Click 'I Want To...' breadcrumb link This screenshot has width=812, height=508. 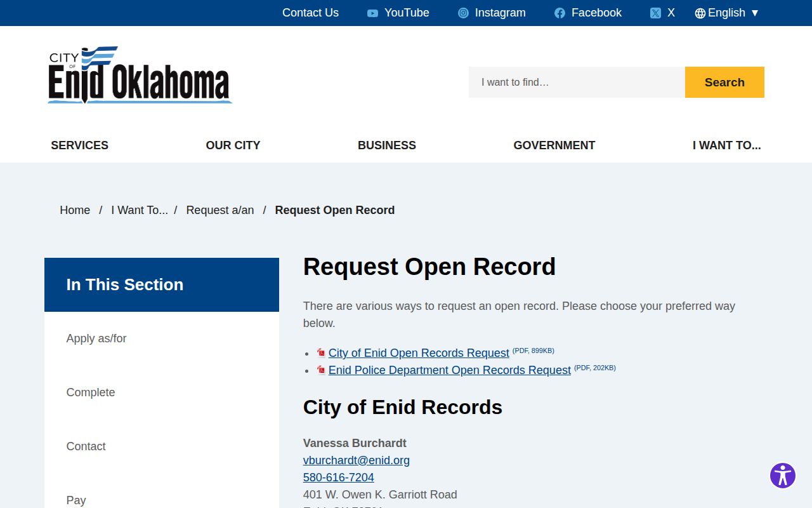(x=140, y=210)
